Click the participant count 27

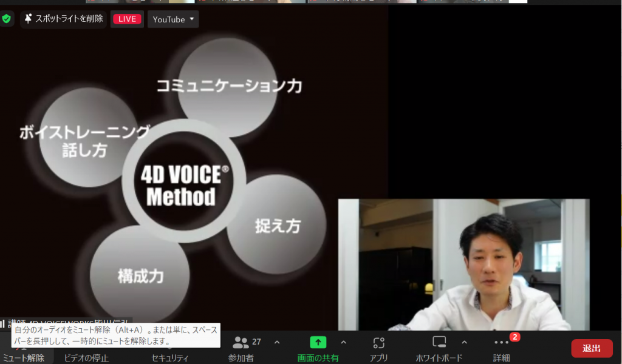[256, 342]
